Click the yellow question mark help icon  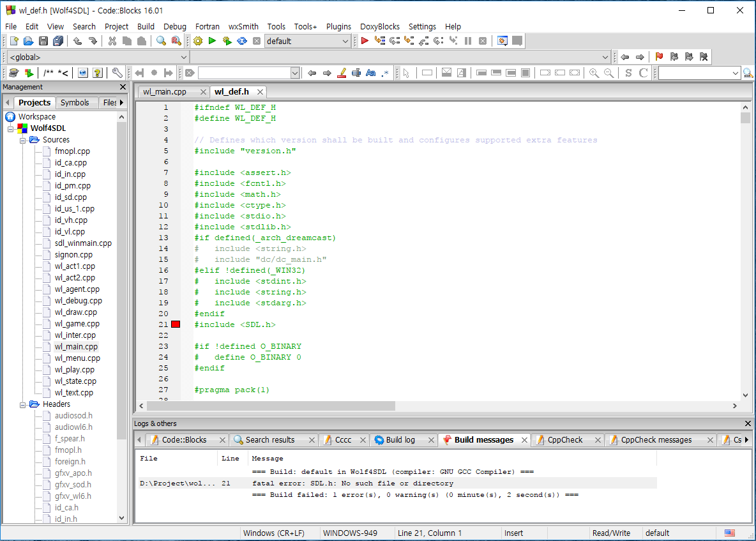[x=98, y=73]
